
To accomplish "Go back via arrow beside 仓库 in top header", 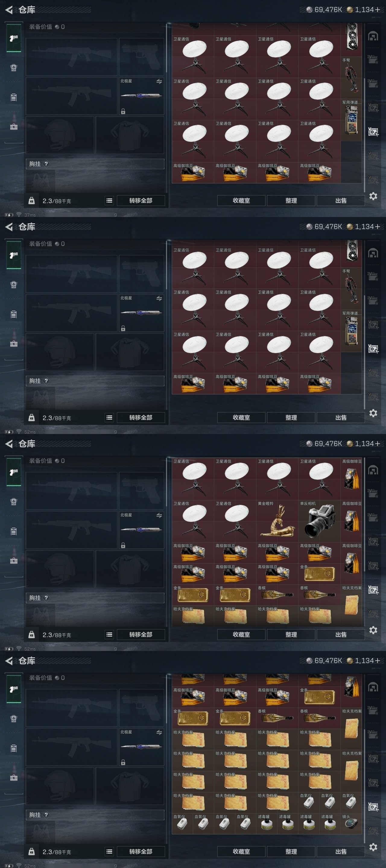I will [9, 10].
